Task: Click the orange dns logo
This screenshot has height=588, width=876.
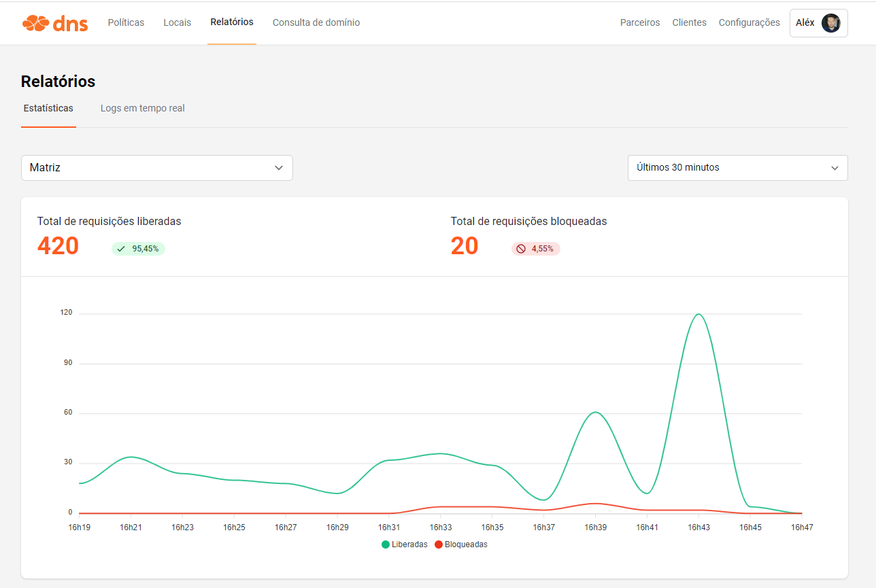Action: tap(55, 23)
